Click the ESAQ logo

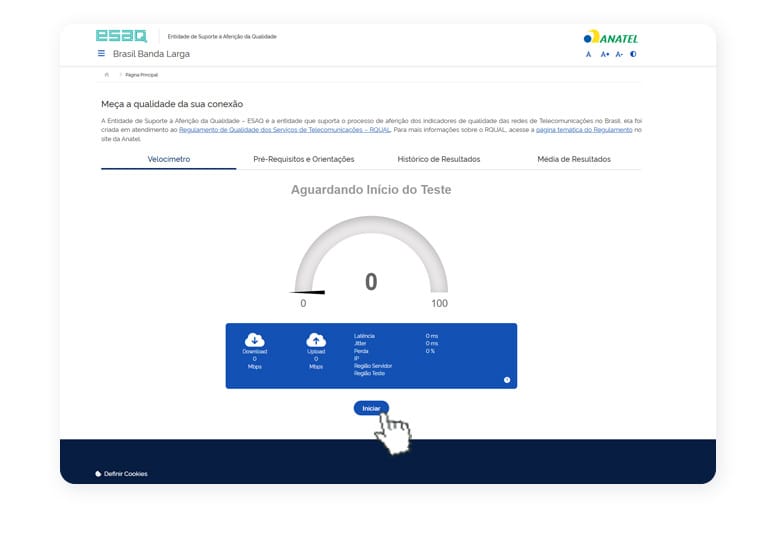[x=122, y=36]
